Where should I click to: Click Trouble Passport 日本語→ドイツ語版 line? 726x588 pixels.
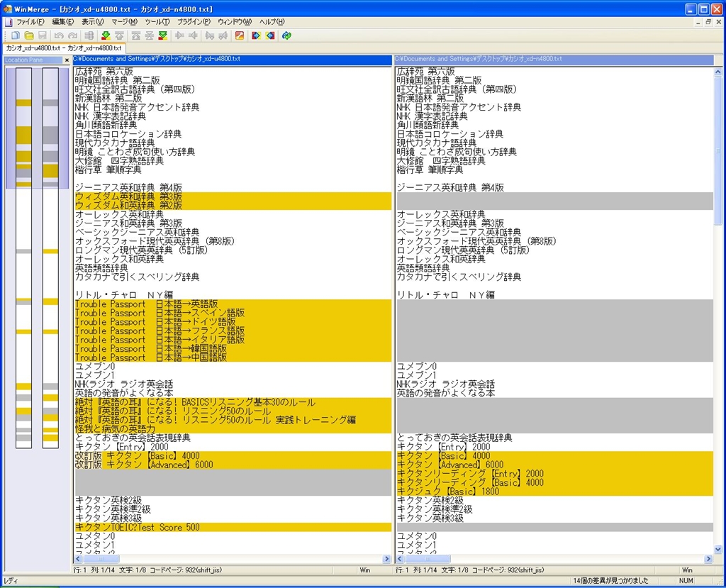tap(233, 321)
